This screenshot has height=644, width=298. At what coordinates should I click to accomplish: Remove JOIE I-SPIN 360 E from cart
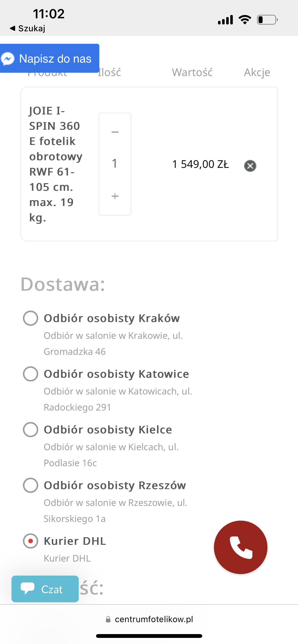250,166
